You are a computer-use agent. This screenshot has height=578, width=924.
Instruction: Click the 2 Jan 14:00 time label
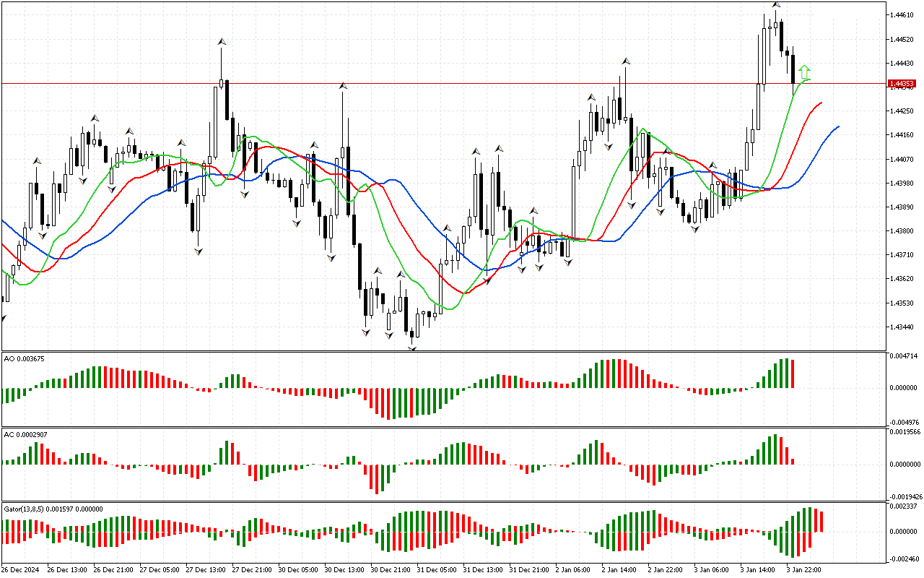pos(619,570)
